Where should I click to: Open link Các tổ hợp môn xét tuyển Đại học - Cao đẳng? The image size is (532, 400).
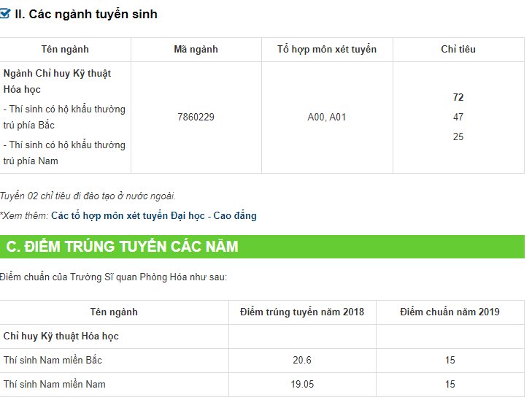154,216
